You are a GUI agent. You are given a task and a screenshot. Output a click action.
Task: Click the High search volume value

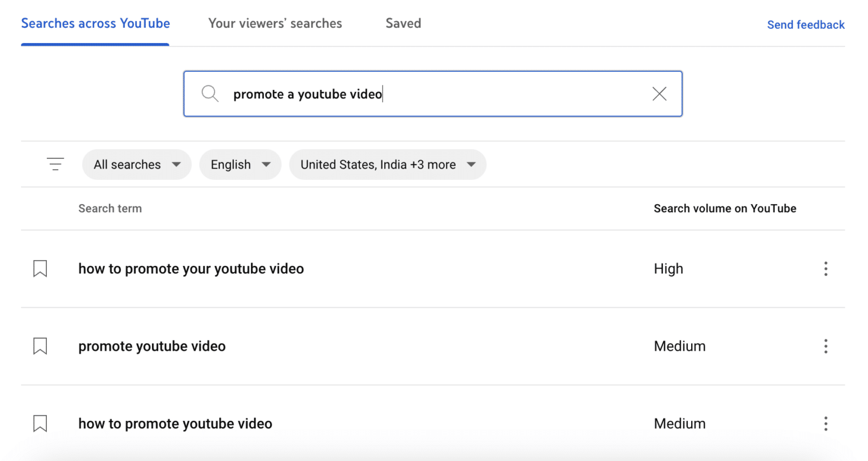[669, 269]
